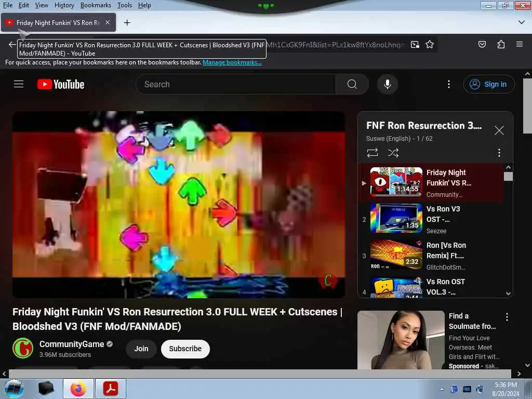Open the Suswe (English) playlist author link

point(388,138)
